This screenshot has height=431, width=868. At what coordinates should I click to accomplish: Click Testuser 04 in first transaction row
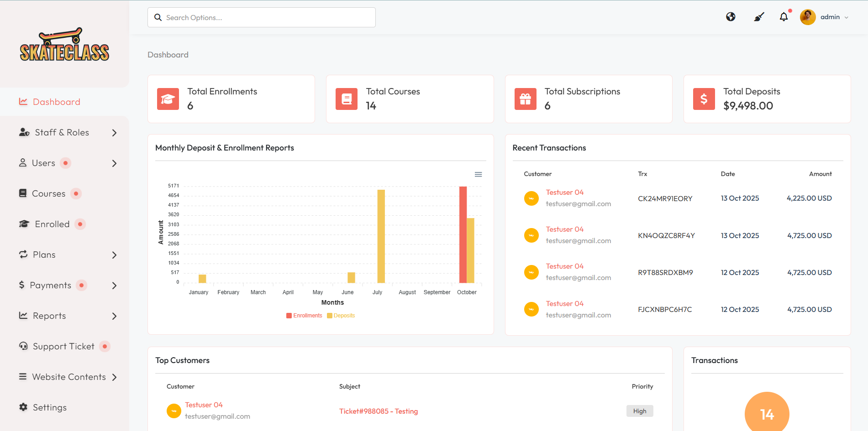[x=564, y=192]
